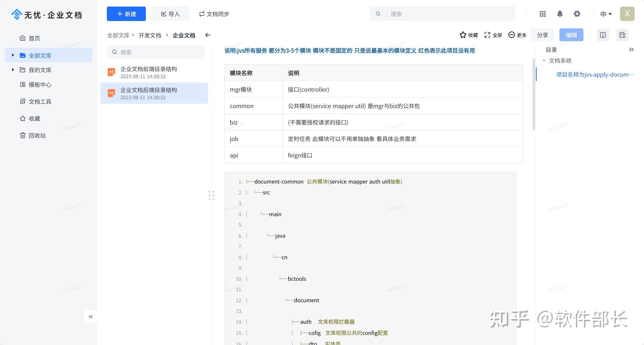644x345 pixels.
Task: Expand the 全部文库 tree arrow
Action: point(13,55)
